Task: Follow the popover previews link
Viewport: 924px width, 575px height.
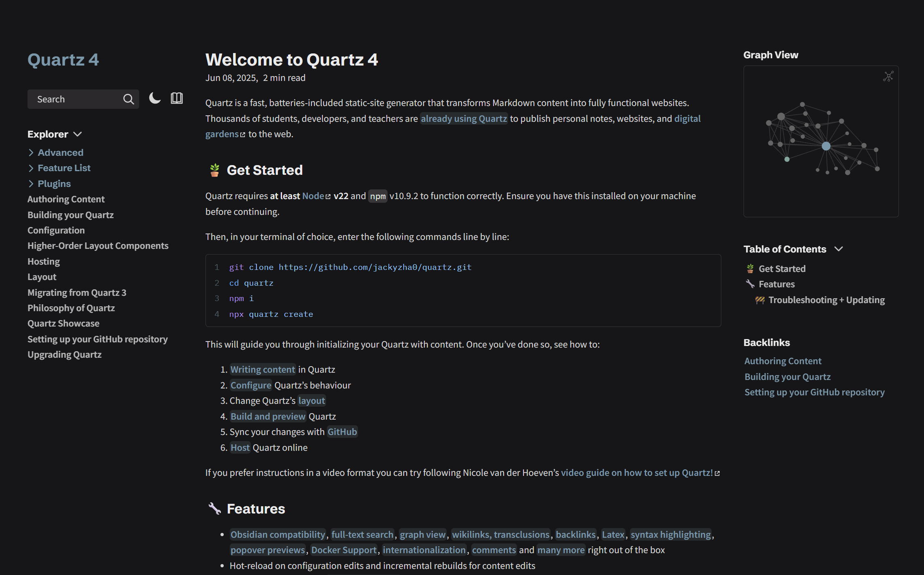Action: click(x=268, y=550)
